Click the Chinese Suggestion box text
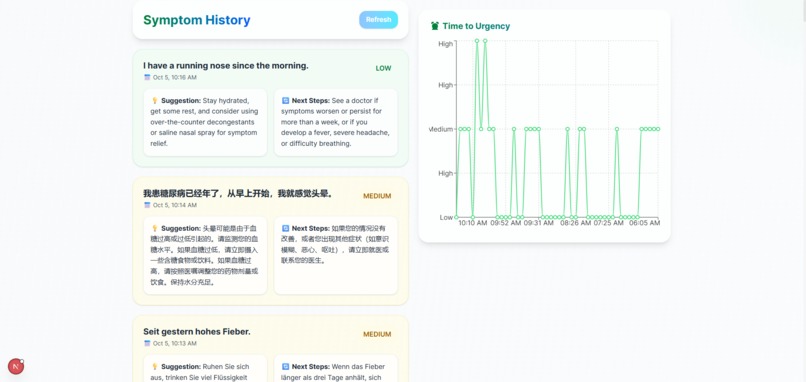 [x=205, y=256]
